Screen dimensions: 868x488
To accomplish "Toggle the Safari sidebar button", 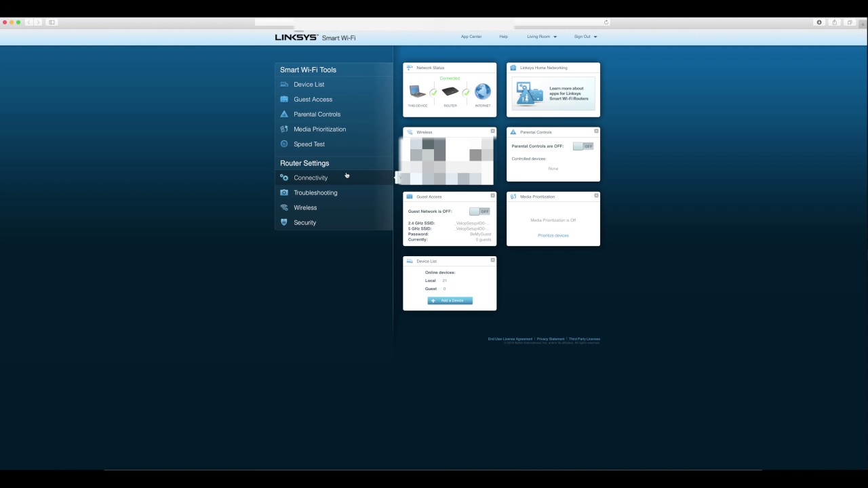I will (x=52, y=22).
